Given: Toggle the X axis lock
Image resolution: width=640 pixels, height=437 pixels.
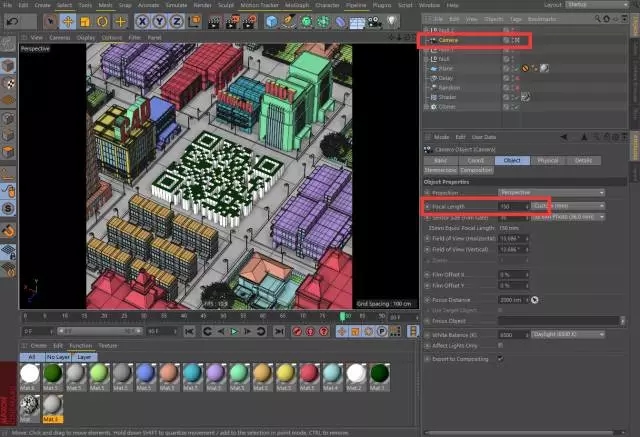Looking at the screenshot, I should coord(142,21).
